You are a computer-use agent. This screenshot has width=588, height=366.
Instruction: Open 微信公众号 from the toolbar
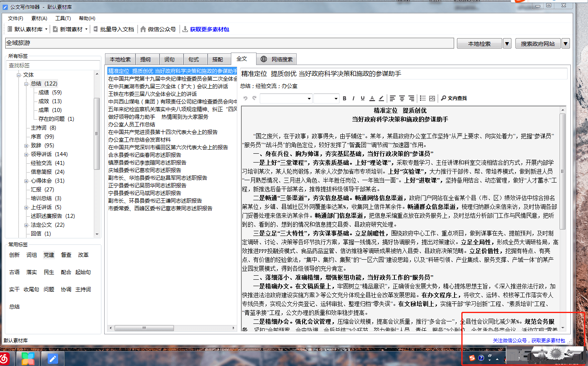[158, 29]
